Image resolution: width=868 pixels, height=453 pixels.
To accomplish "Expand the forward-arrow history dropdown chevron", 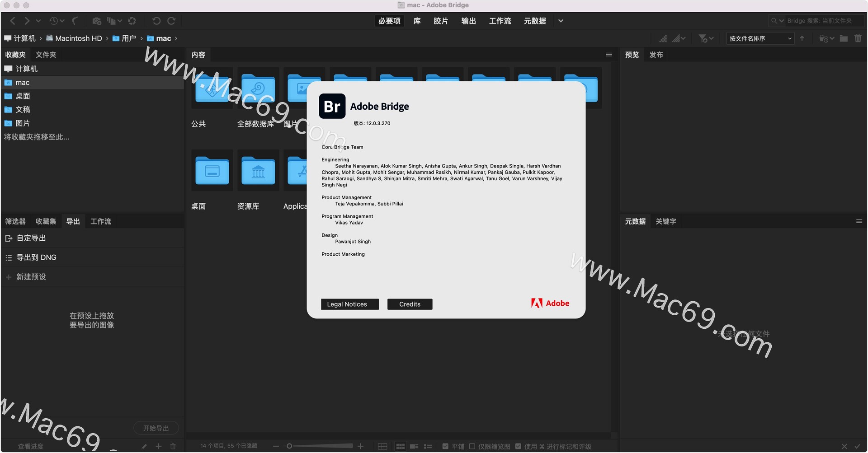I will (x=38, y=21).
